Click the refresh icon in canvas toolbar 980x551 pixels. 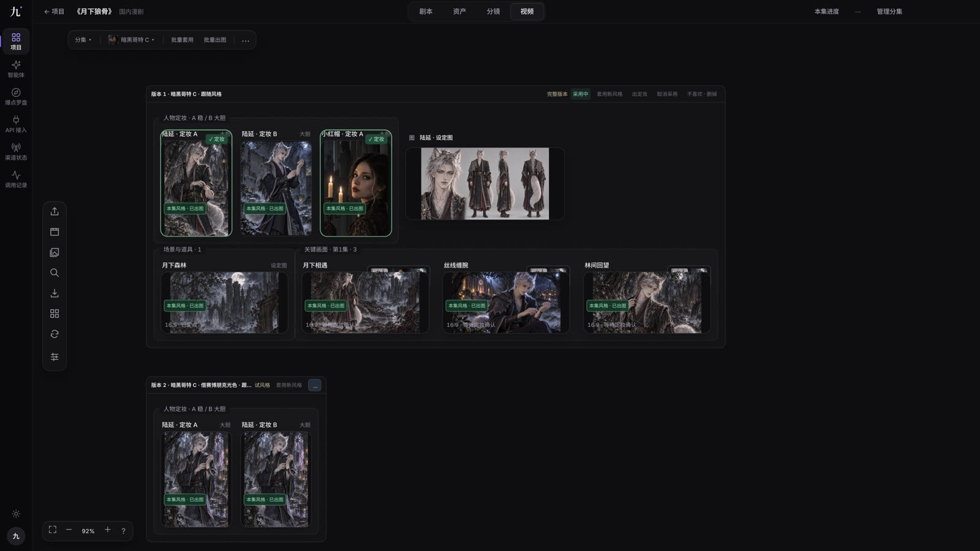click(x=55, y=334)
